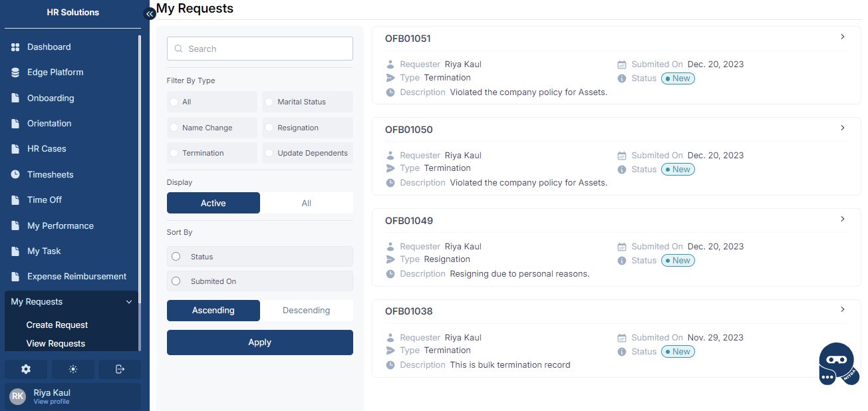Click the calendar icon in OFB01038 card

pos(622,338)
